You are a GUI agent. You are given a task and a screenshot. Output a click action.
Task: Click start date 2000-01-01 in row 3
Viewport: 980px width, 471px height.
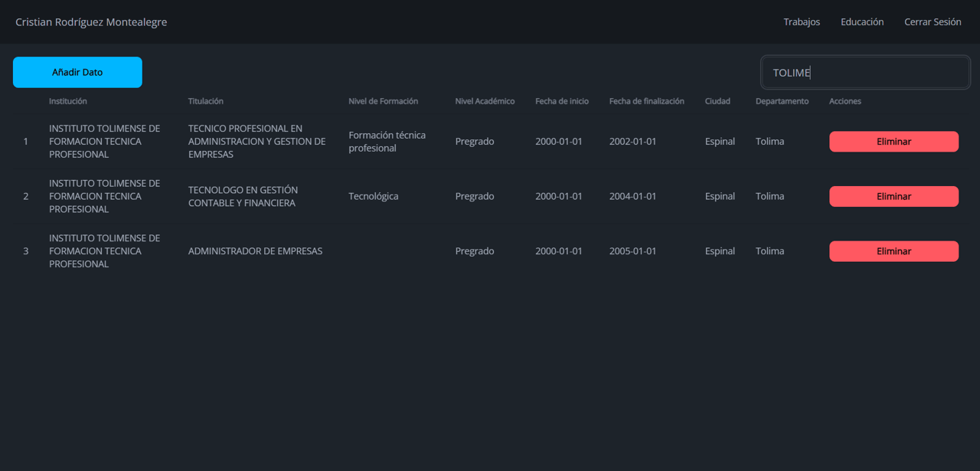click(x=559, y=251)
